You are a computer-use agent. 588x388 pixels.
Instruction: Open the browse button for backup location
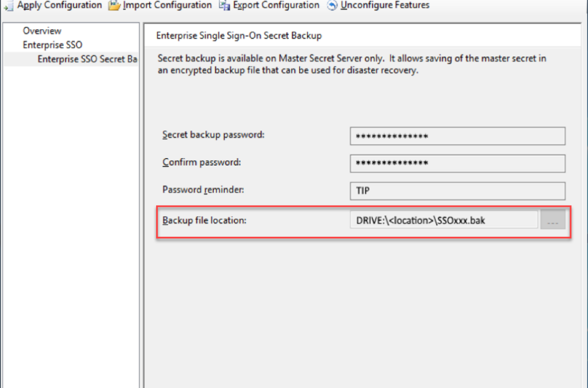(x=553, y=220)
